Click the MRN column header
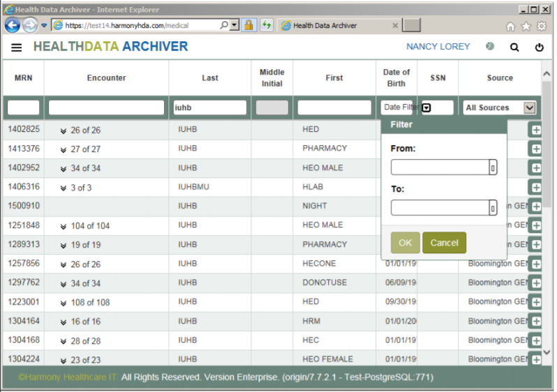 click(24, 77)
